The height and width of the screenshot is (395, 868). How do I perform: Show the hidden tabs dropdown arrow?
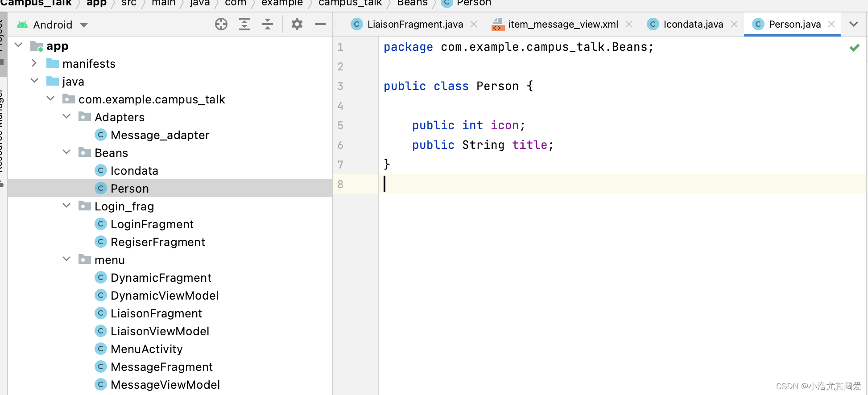click(854, 24)
